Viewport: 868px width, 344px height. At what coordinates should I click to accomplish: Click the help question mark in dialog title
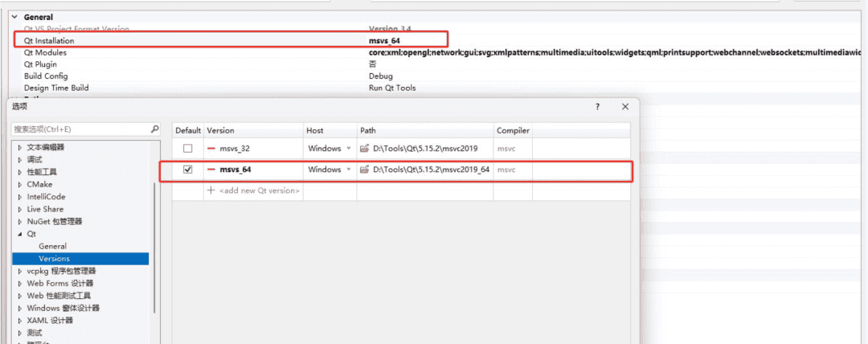(597, 107)
